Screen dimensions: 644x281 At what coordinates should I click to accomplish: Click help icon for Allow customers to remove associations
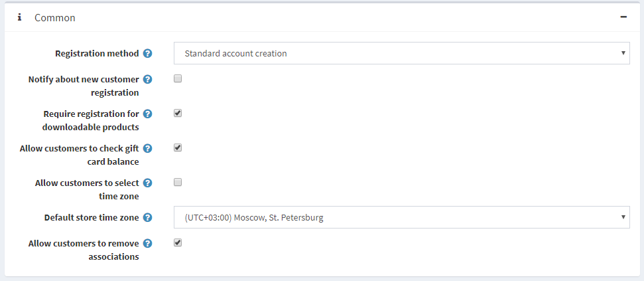point(147,243)
